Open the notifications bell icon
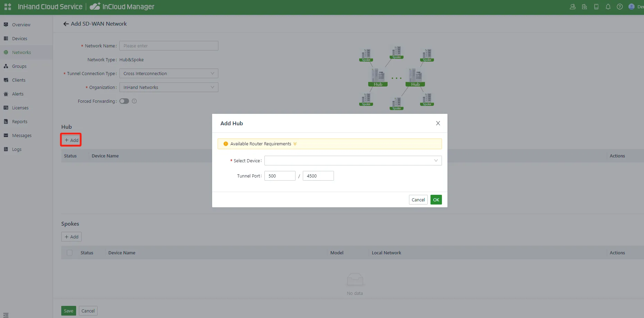 click(608, 7)
